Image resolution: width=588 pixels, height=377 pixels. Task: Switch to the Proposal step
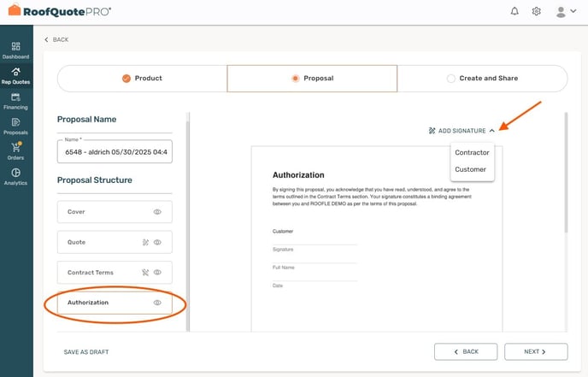[x=312, y=78]
